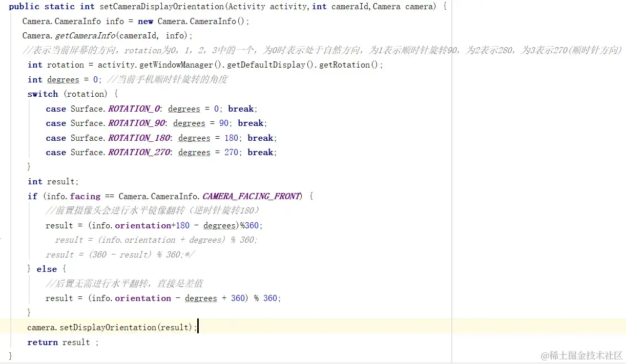Screen dimensions: 626x364
Task: Click "Camera camera" parameter in method signature
Action: (403, 7)
